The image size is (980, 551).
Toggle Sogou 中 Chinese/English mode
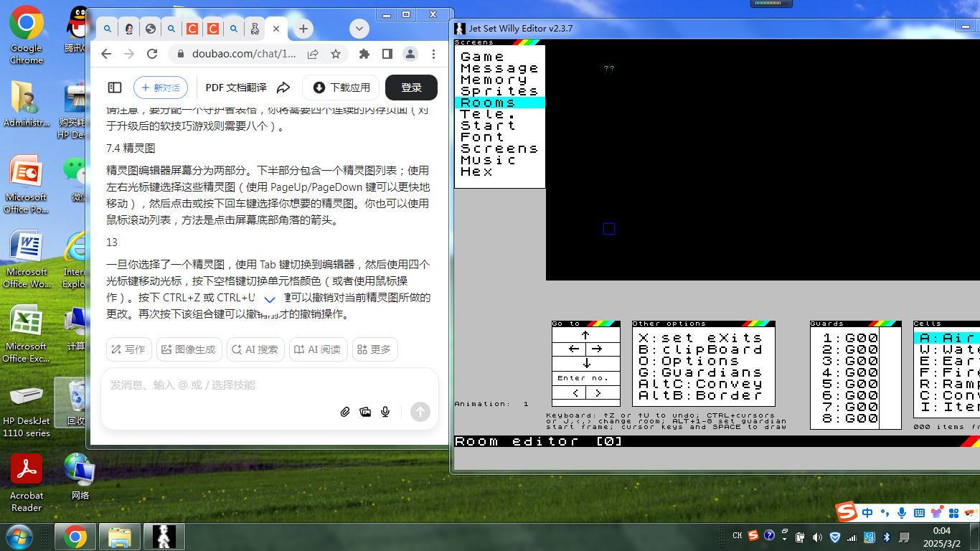click(x=868, y=512)
